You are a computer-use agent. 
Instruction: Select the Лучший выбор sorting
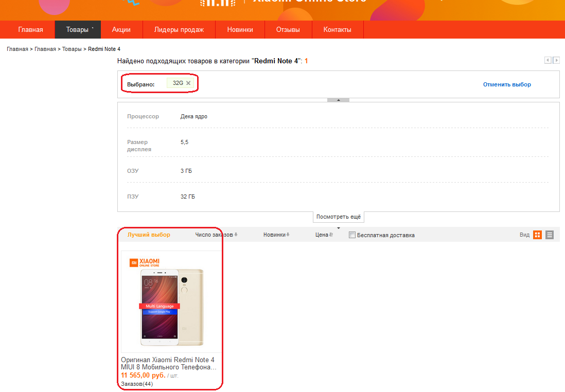149,235
